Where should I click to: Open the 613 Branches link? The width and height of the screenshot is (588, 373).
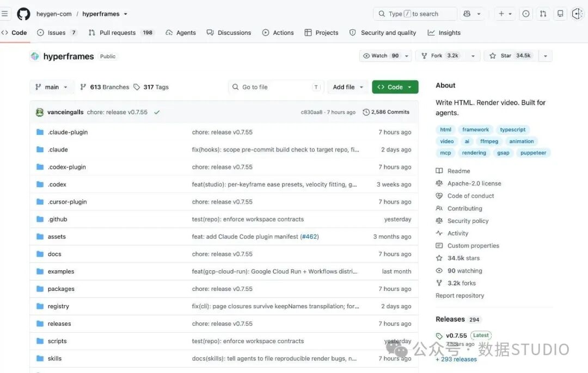(x=105, y=87)
